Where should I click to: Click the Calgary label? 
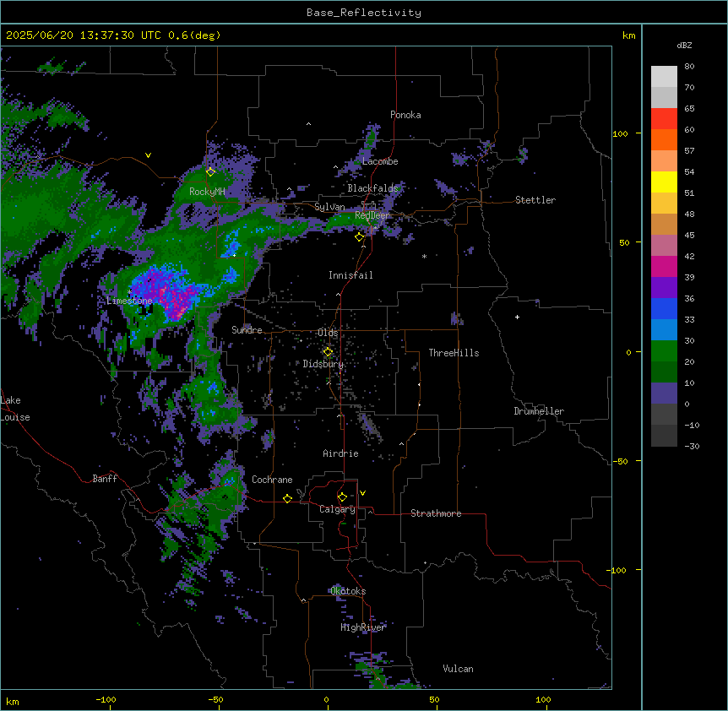pyautogui.click(x=338, y=509)
